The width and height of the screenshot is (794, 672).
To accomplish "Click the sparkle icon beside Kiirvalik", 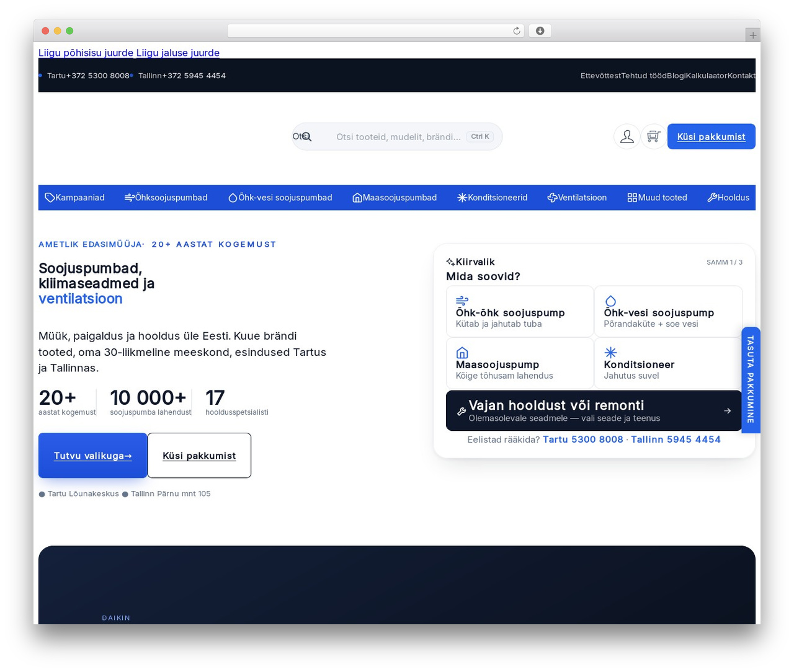I will pyautogui.click(x=450, y=262).
